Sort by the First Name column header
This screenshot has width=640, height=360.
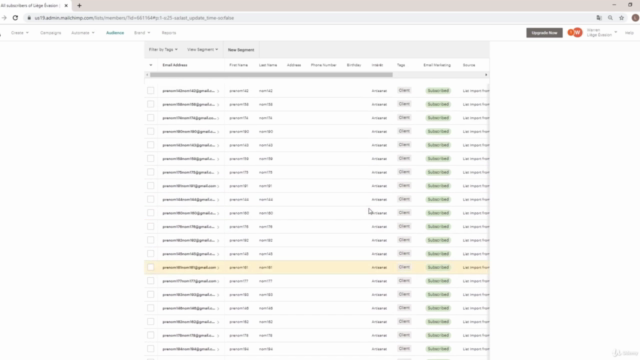(x=238, y=65)
